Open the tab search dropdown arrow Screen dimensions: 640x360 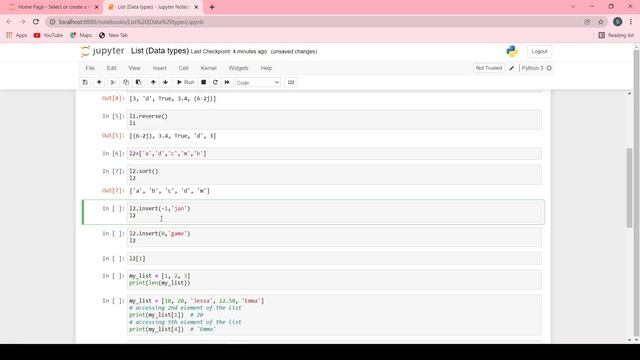pos(573,7)
